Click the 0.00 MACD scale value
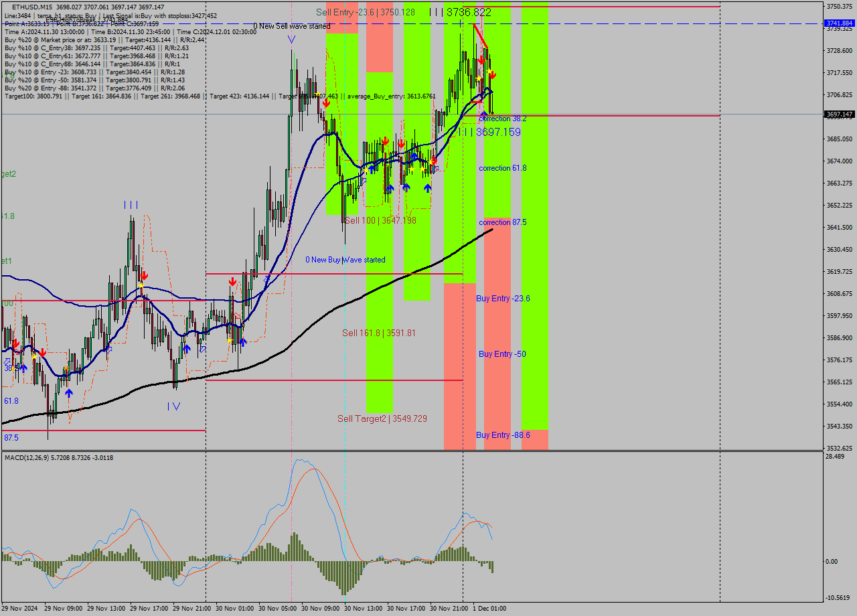This screenshot has width=857, height=616. (832, 562)
